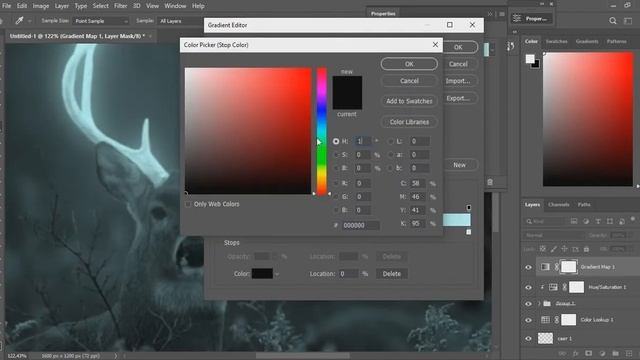Click the enabled Delete stop button
The image size is (640, 360).
pos(391,274)
